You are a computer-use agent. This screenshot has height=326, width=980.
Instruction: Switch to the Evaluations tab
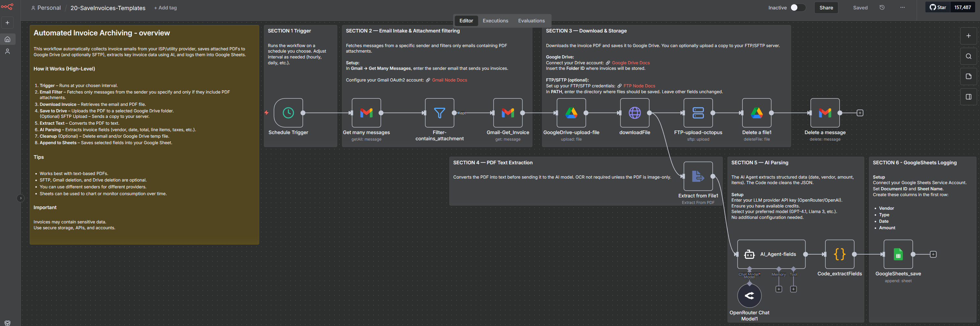pos(531,20)
